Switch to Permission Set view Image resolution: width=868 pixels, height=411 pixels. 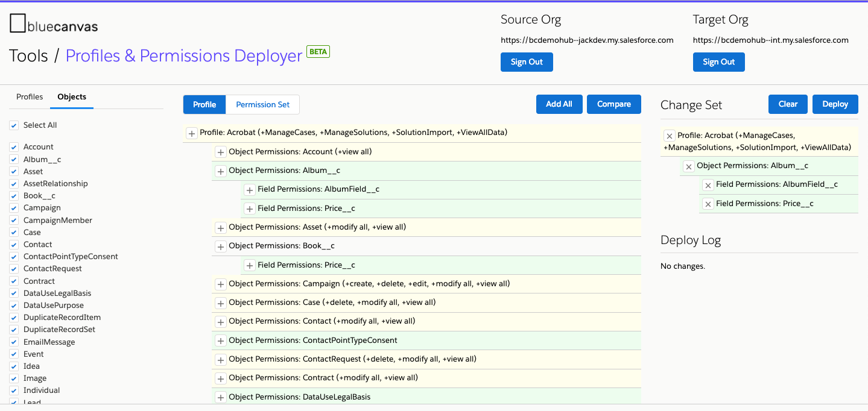click(263, 105)
